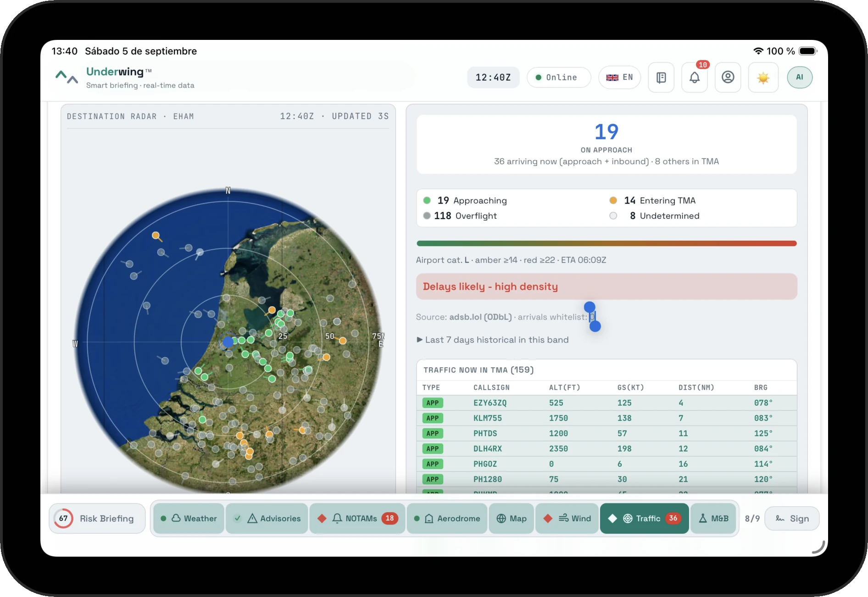Open the Map tab

tap(512, 519)
